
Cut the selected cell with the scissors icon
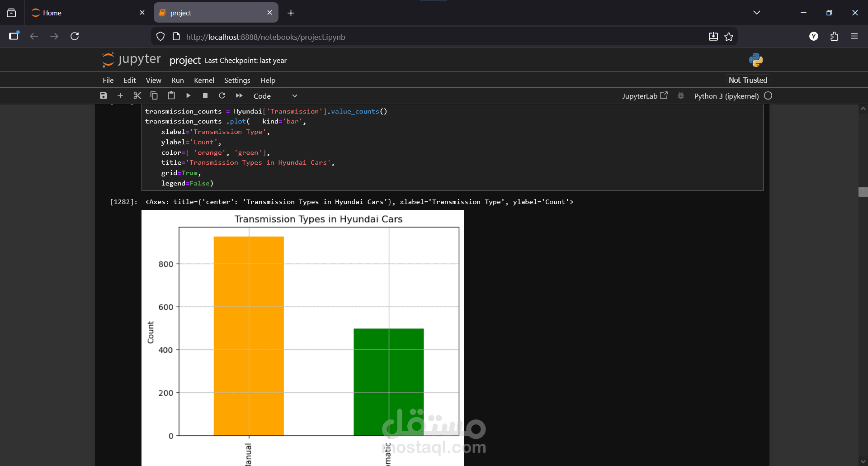[137, 95]
